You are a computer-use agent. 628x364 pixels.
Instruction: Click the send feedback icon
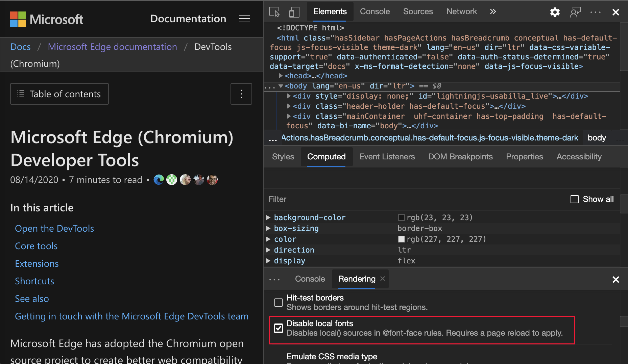pyautogui.click(x=575, y=12)
